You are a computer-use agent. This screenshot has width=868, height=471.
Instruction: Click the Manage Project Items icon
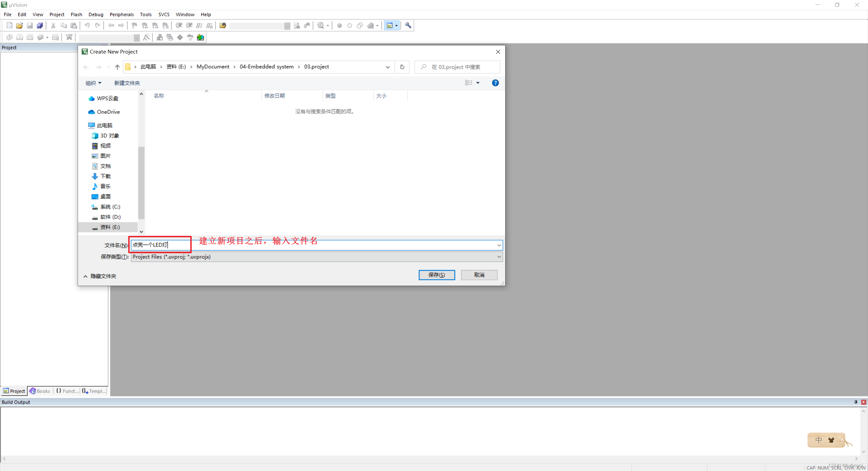(160, 37)
